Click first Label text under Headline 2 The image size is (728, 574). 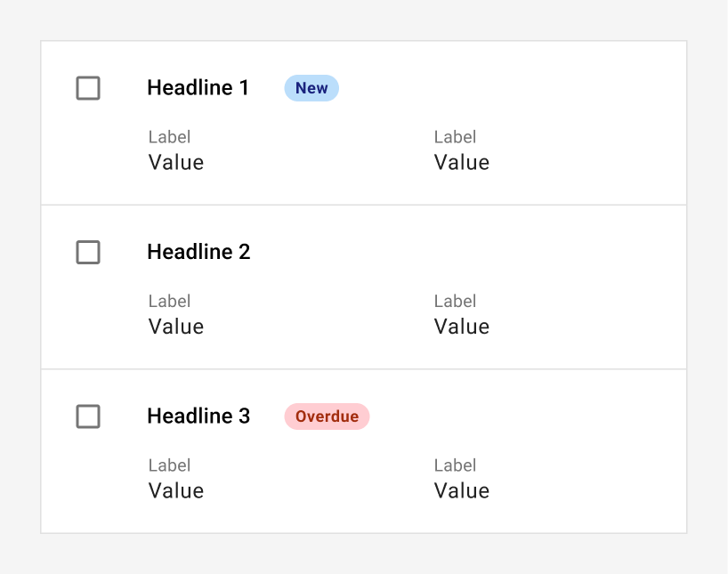pos(169,301)
